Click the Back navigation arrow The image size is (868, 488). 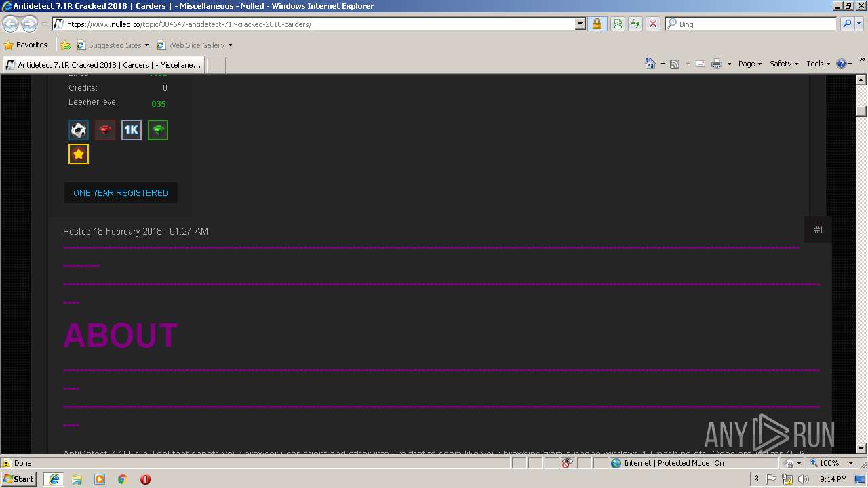point(10,24)
